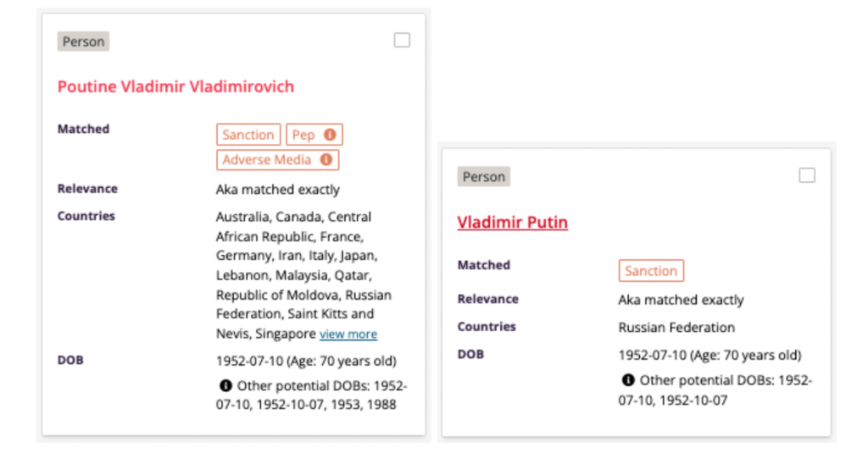The image size is (868, 453).
Task: Click info icon on Adverse Media tag
Action: [x=325, y=159]
